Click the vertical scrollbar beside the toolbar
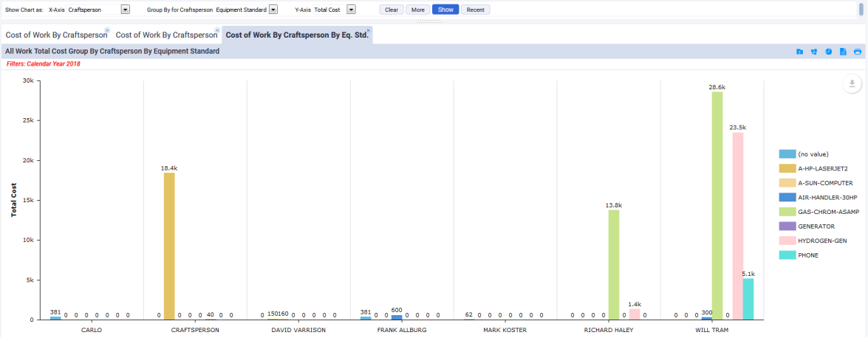Viewport: 868px width, 338px height. [861, 10]
